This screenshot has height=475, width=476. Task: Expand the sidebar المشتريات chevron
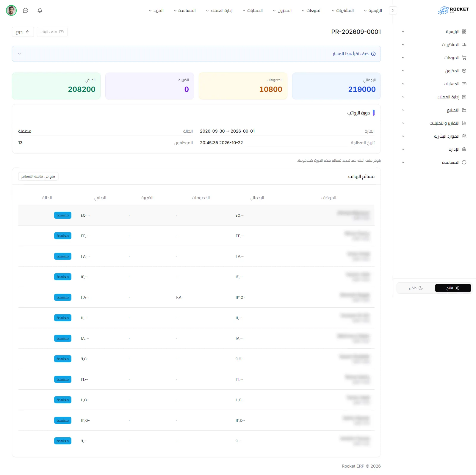click(x=403, y=45)
